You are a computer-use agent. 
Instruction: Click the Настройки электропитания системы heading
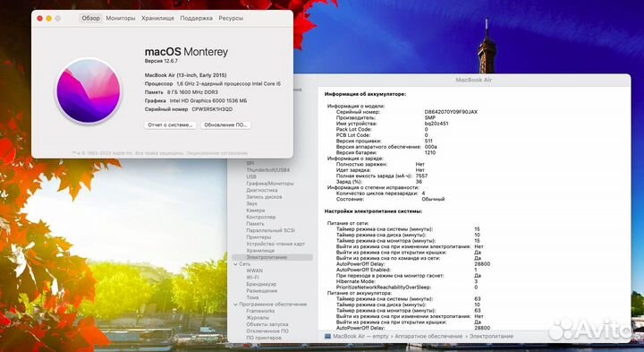point(373,211)
